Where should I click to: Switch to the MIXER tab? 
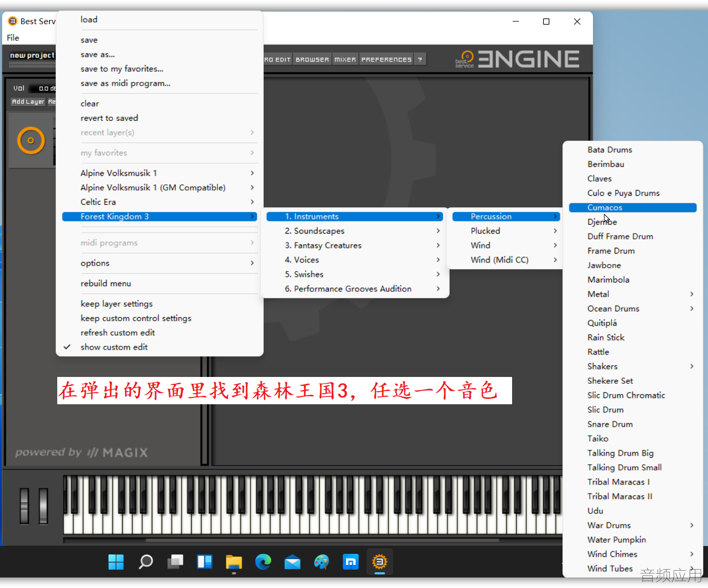point(345,59)
